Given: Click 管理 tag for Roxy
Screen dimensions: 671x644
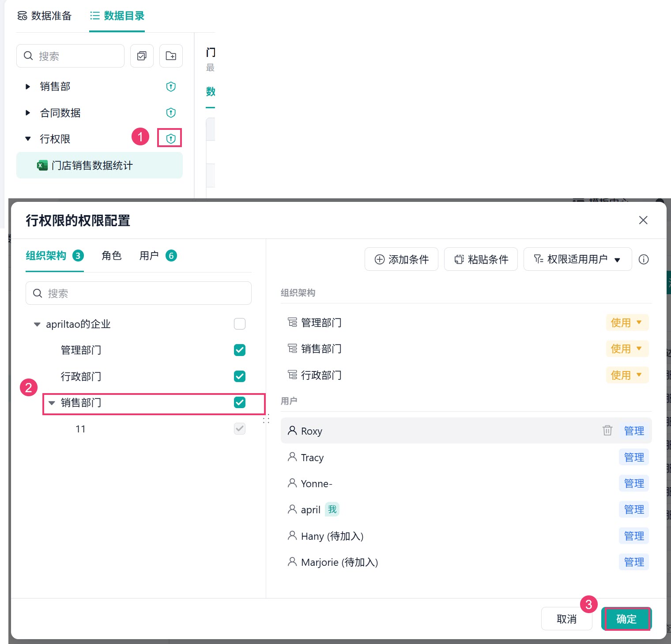Looking at the screenshot, I should coord(634,431).
